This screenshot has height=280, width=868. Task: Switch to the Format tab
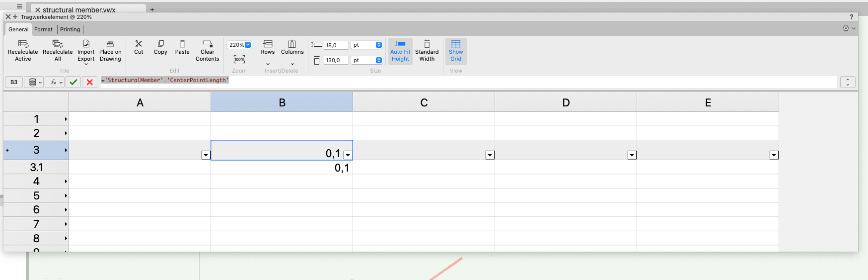[x=43, y=29]
